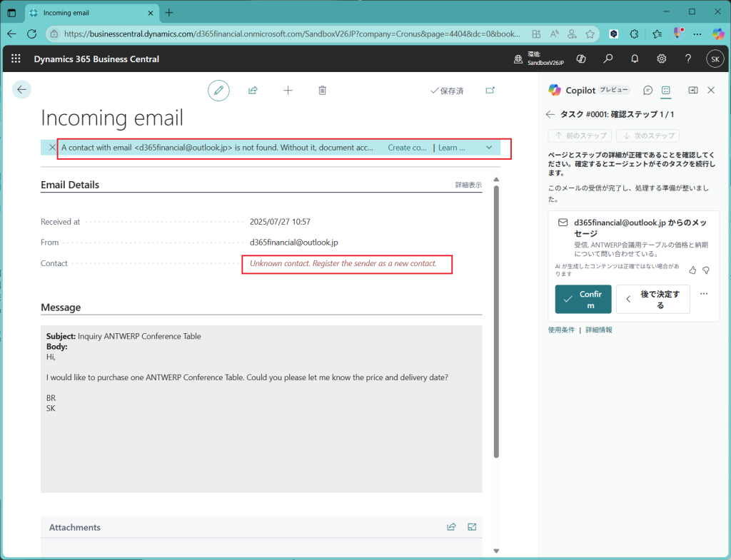Create a new record with plus icon
731x560 pixels.
pyautogui.click(x=288, y=91)
